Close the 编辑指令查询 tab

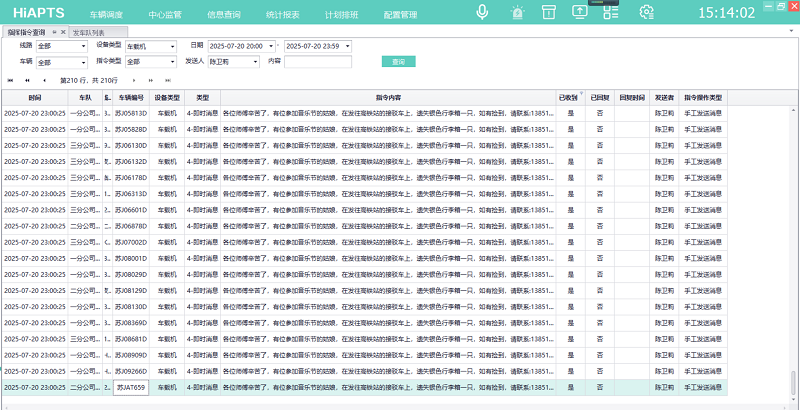point(63,32)
